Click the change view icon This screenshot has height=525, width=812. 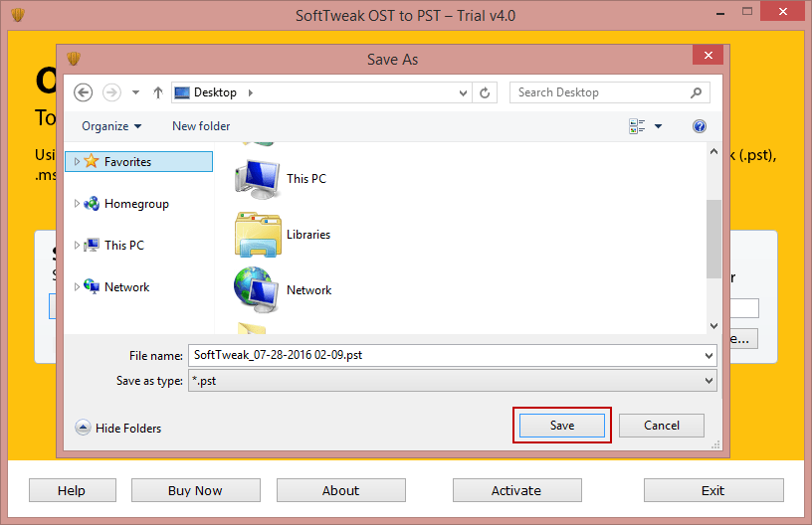(x=637, y=126)
